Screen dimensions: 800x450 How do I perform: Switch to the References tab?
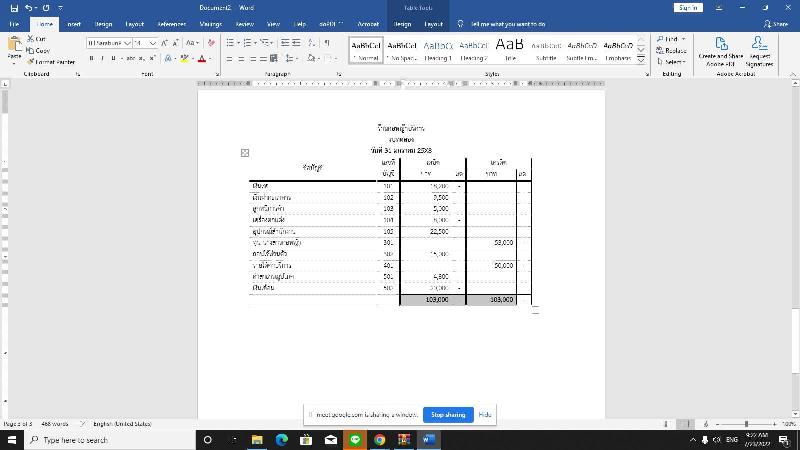[x=171, y=23]
